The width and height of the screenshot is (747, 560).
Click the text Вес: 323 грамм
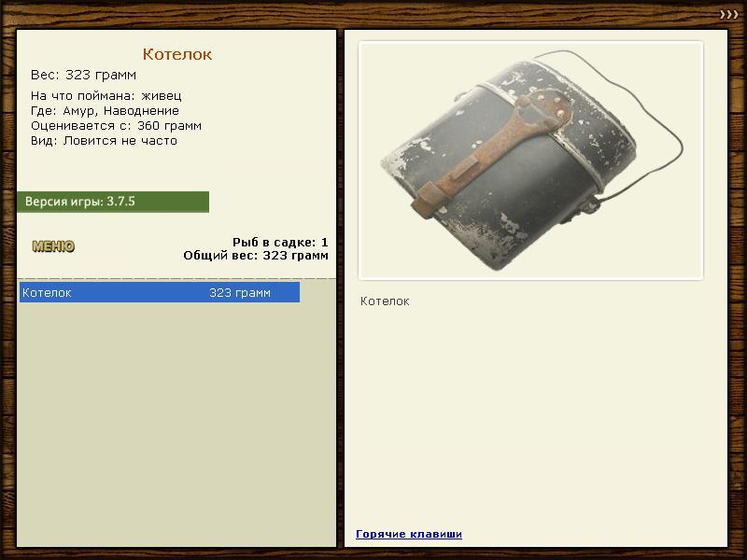pos(83,75)
